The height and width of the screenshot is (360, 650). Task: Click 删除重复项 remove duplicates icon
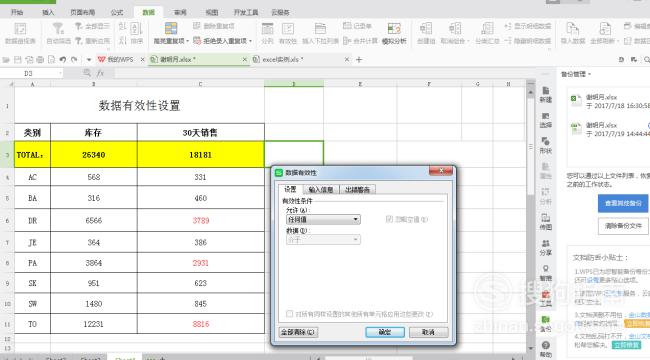pos(197,26)
